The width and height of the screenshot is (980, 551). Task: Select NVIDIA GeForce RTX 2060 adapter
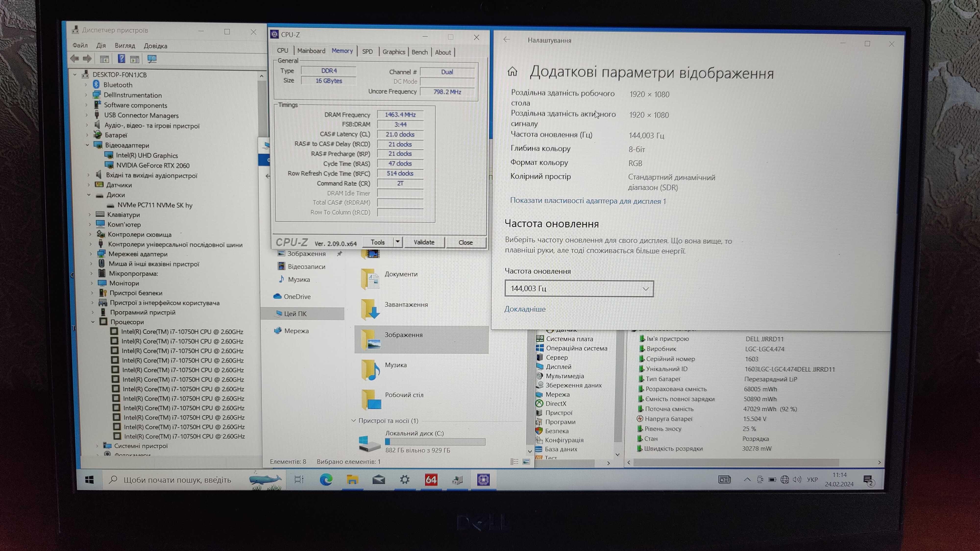point(153,165)
